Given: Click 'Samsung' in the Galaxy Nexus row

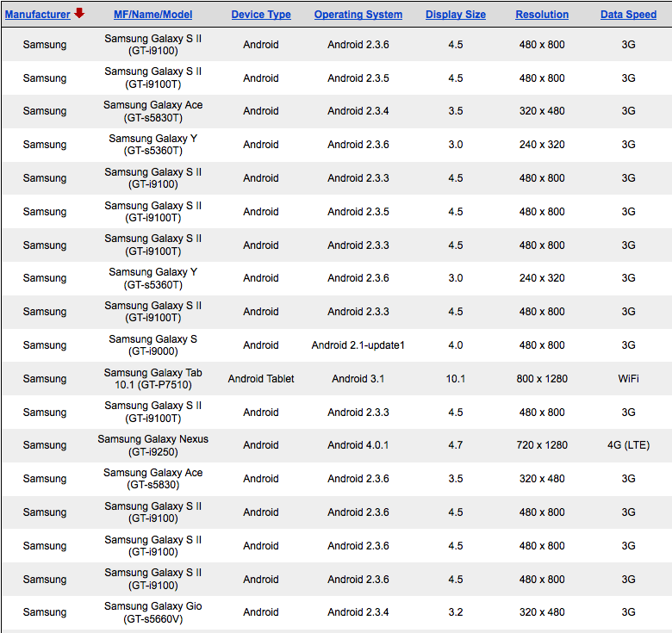Looking at the screenshot, I should [x=45, y=445].
